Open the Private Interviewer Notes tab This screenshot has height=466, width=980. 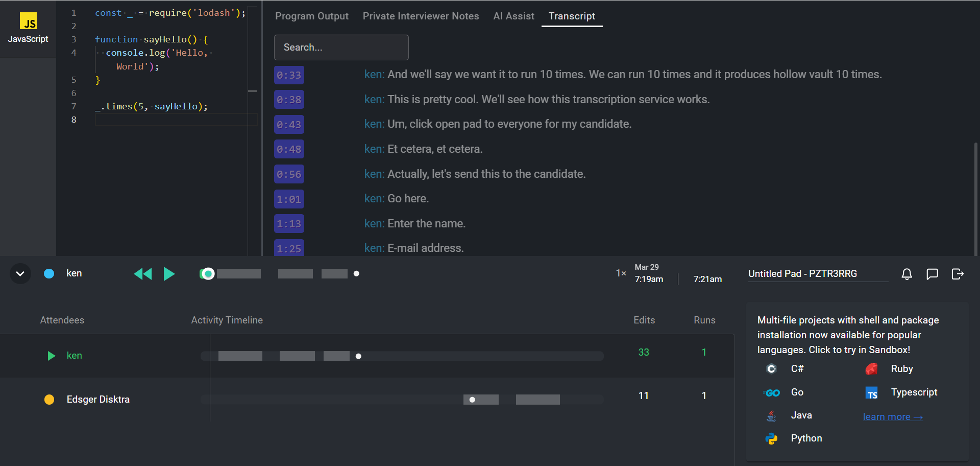click(421, 16)
